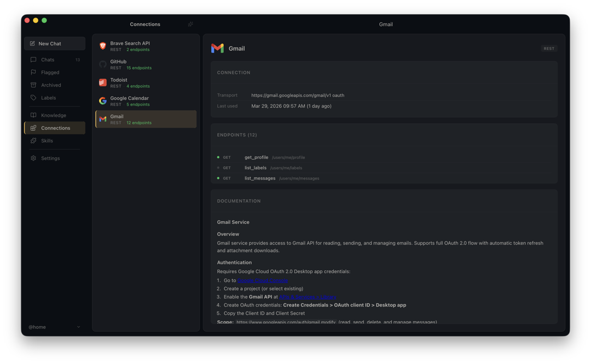Open the Google Cloud Console link

tap(262, 280)
